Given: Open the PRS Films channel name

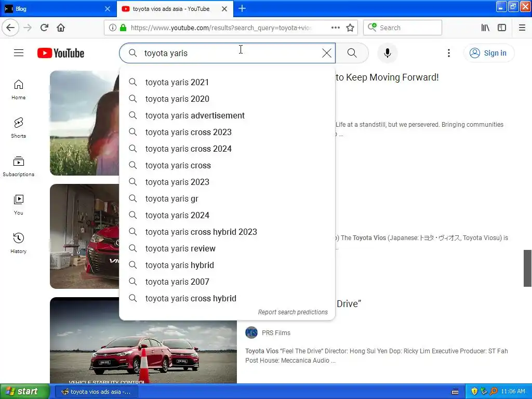Looking at the screenshot, I should pos(276,333).
